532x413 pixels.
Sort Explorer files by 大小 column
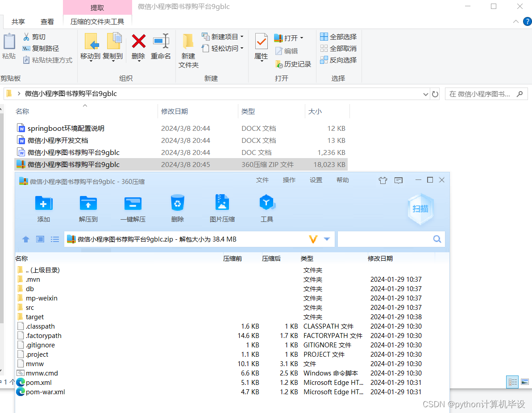pos(315,111)
